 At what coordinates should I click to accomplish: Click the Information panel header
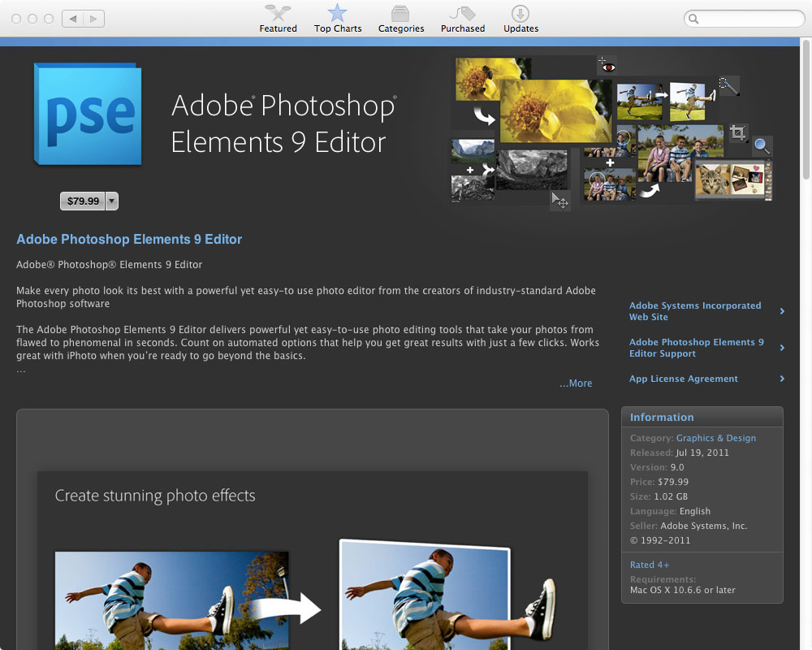pos(702,417)
